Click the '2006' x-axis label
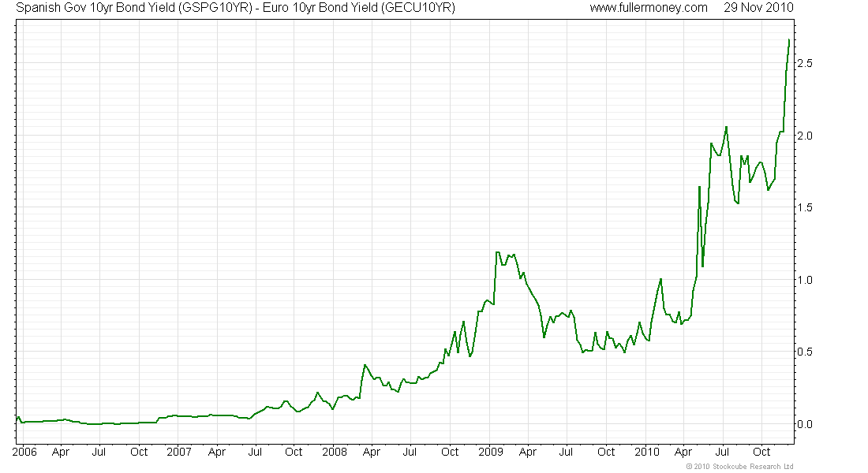This screenshot has width=868, height=473. (x=25, y=452)
